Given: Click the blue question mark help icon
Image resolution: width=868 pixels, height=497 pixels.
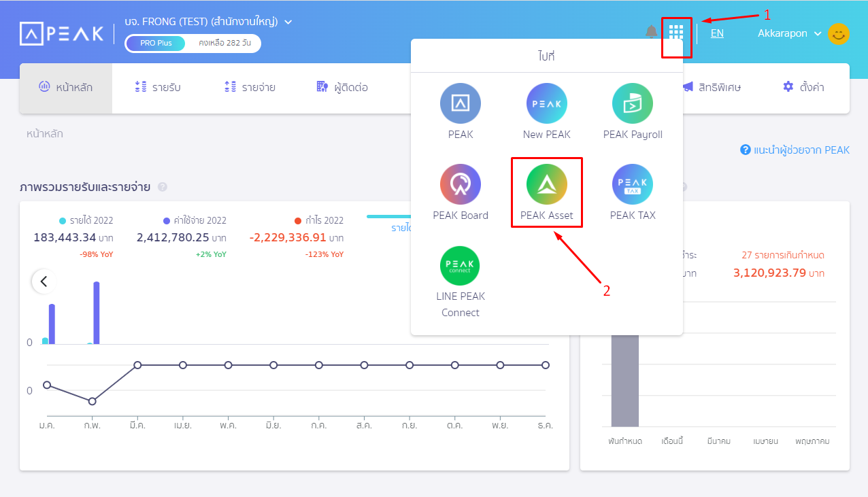Looking at the screenshot, I should (746, 150).
